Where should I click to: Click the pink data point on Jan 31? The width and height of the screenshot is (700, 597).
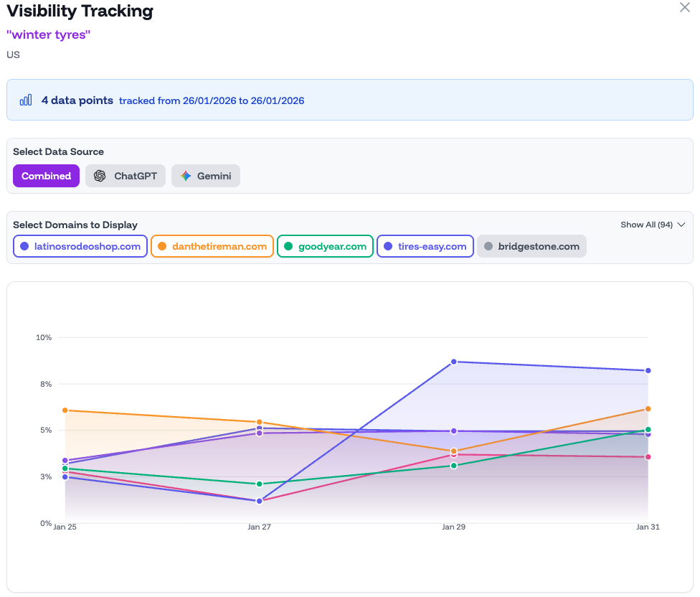[648, 457]
